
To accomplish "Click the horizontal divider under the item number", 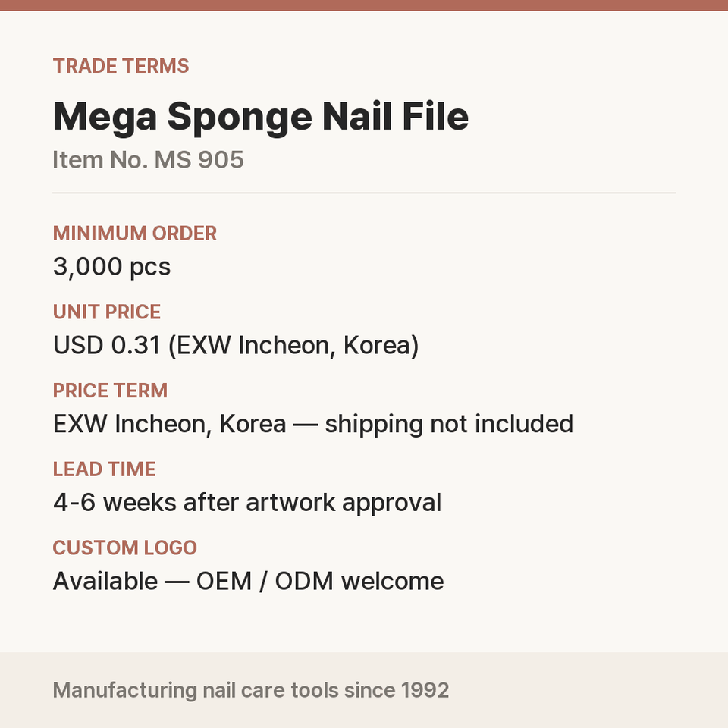I will tap(364, 193).
